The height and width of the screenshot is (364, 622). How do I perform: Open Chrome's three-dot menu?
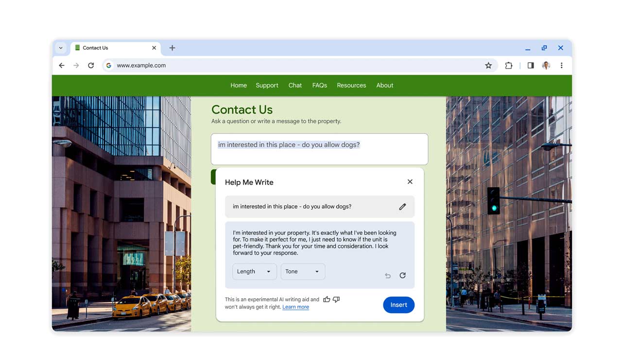point(561,65)
